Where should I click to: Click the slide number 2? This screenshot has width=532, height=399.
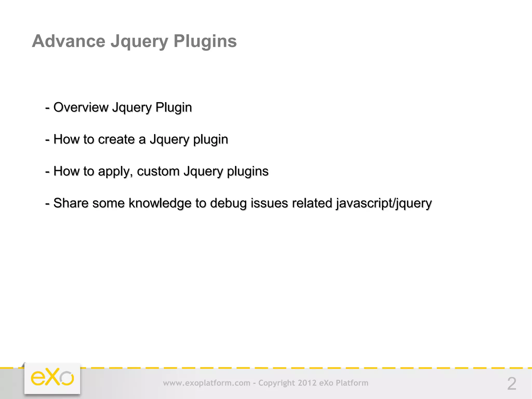coord(511,384)
